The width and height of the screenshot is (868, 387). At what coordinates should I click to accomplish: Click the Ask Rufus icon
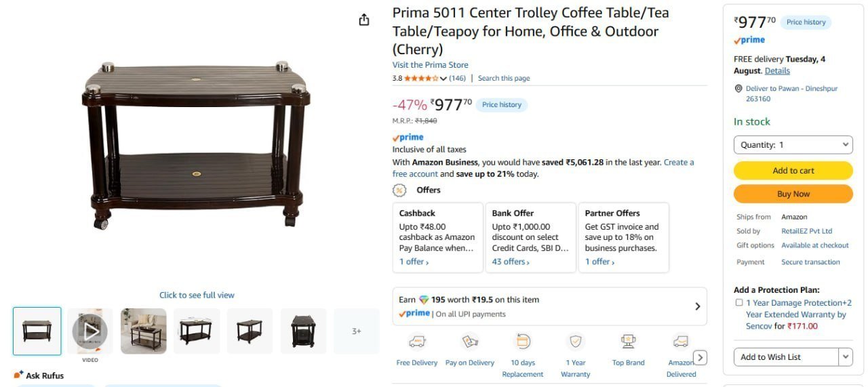(x=19, y=375)
